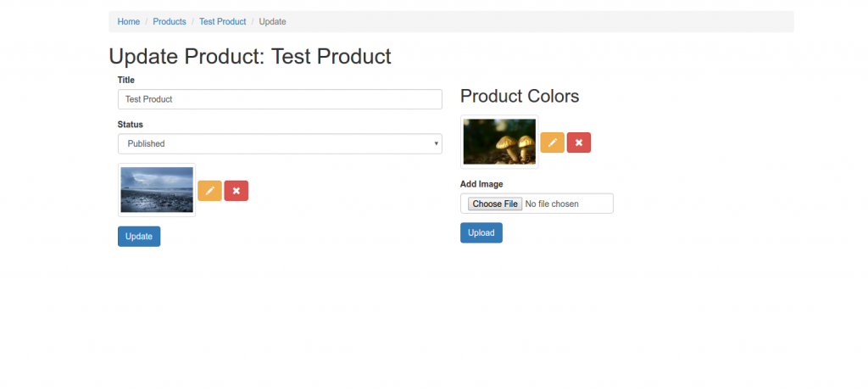Click the Update breadcrumb item
Viewport: 868px width, 391px height.
272,21
